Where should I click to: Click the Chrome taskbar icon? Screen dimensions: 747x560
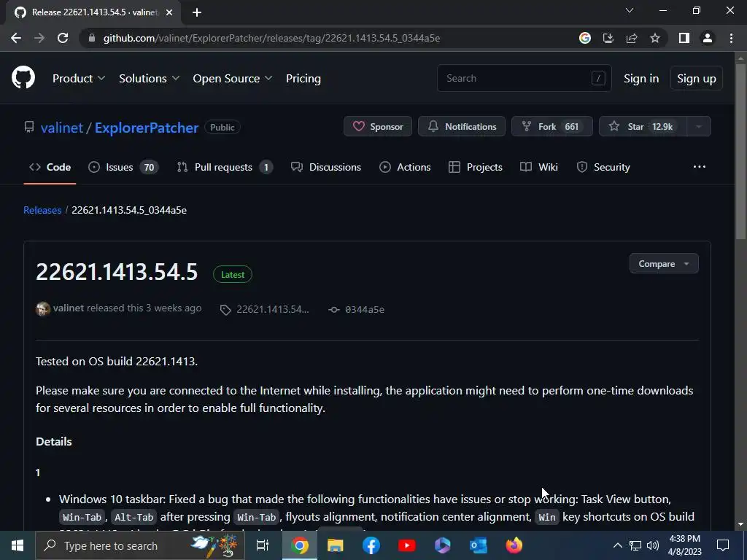[x=300, y=545]
